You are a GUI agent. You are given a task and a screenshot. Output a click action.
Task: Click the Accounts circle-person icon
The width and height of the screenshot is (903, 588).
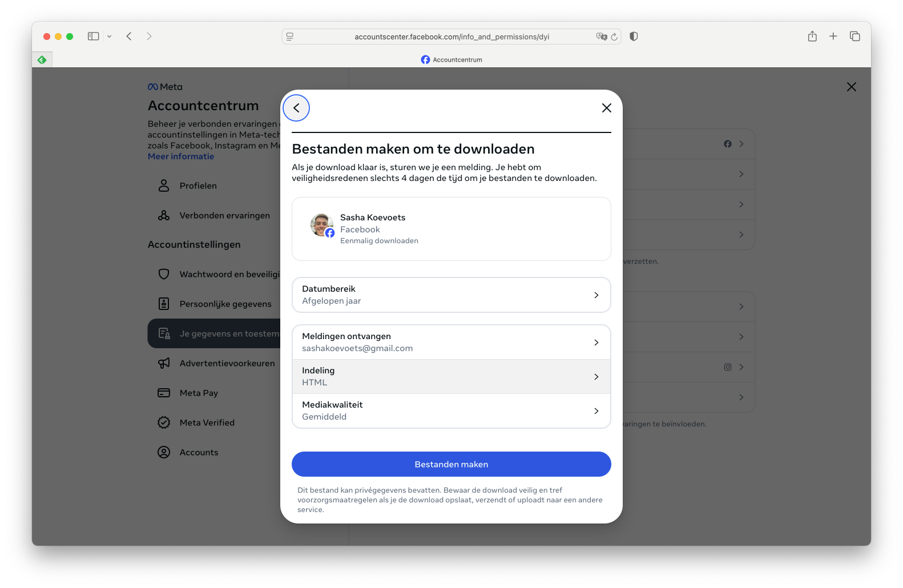(x=164, y=452)
